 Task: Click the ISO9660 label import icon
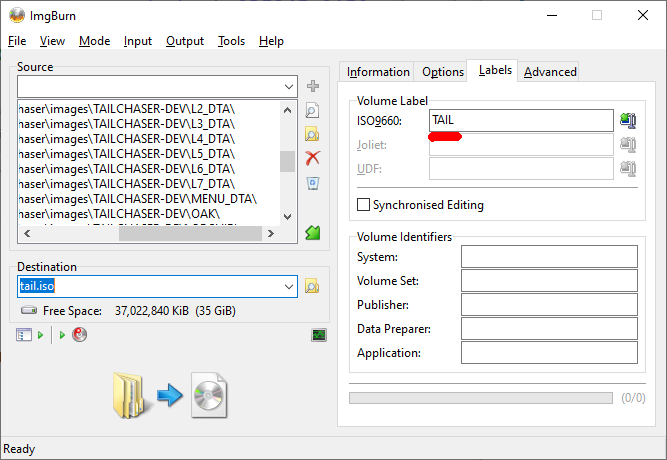pyautogui.click(x=628, y=121)
